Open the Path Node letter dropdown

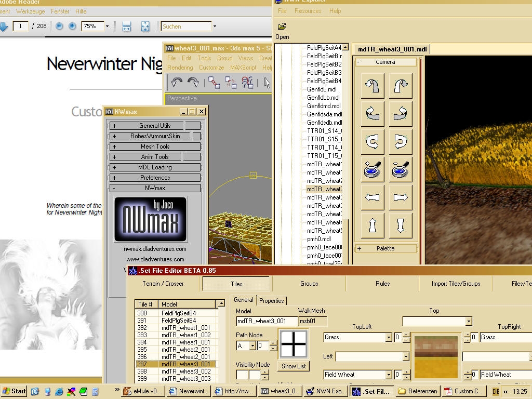pyautogui.click(x=252, y=346)
